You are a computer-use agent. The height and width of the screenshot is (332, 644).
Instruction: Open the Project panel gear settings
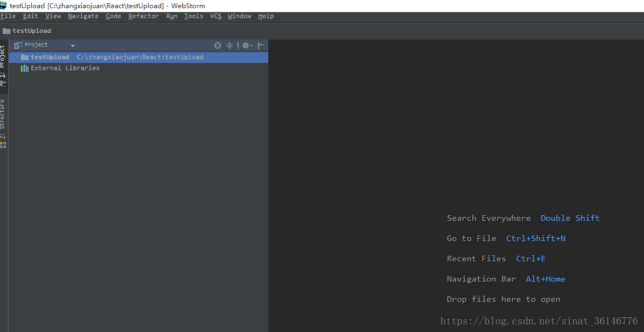(247, 45)
